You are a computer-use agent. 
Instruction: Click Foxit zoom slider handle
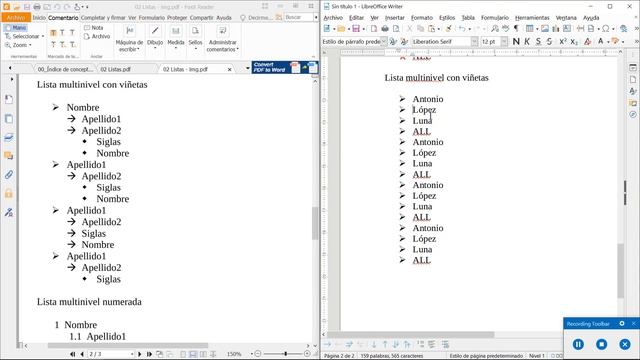286,353
